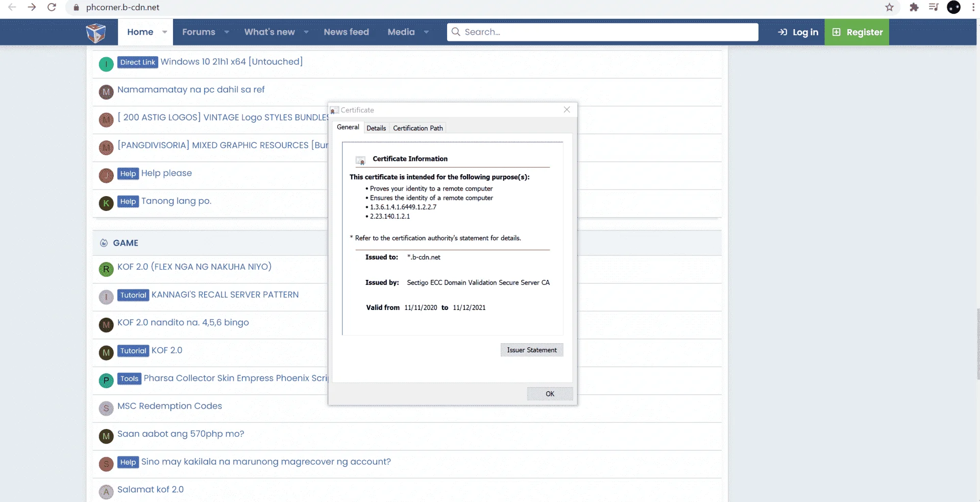Expand the Forums dropdown arrow
Image resolution: width=980 pixels, height=502 pixels.
(x=227, y=32)
